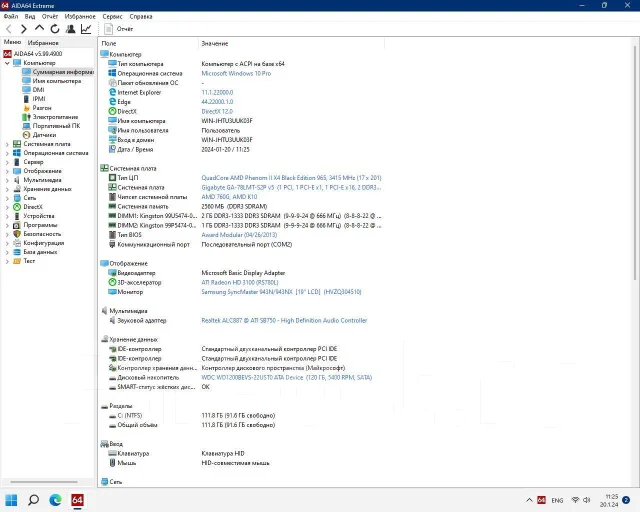Click the vertical scrollbar of the report pane
640x512 pixels.
click(x=635, y=163)
